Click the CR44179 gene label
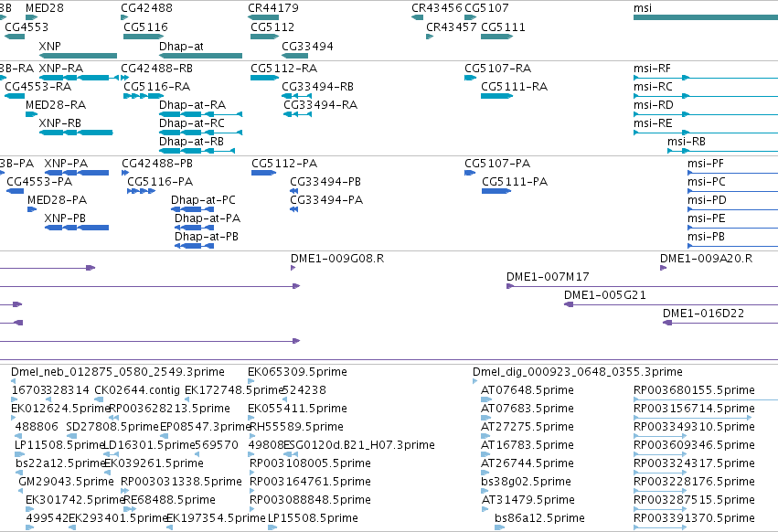 pyautogui.click(x=273, y=8)
